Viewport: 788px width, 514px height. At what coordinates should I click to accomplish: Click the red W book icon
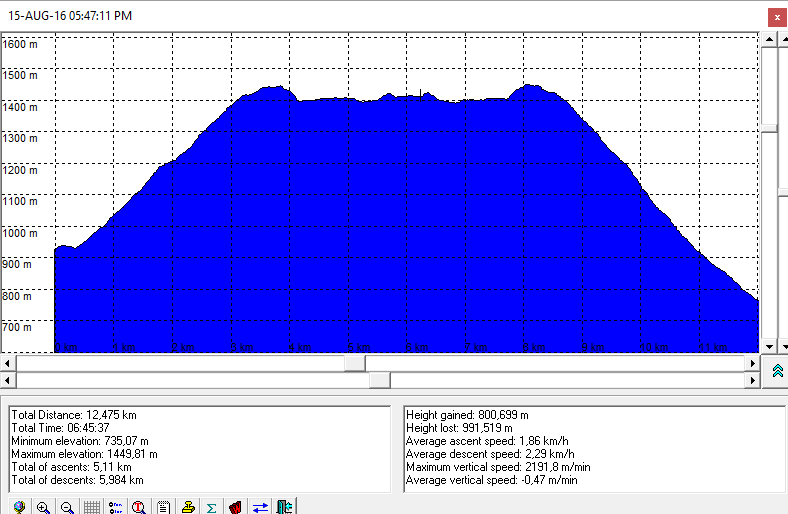pos(236,507)
